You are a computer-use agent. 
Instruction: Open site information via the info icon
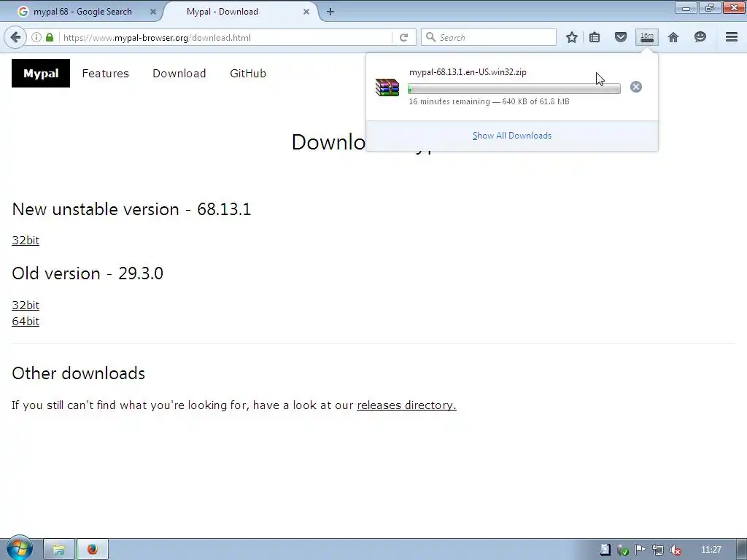36,37
